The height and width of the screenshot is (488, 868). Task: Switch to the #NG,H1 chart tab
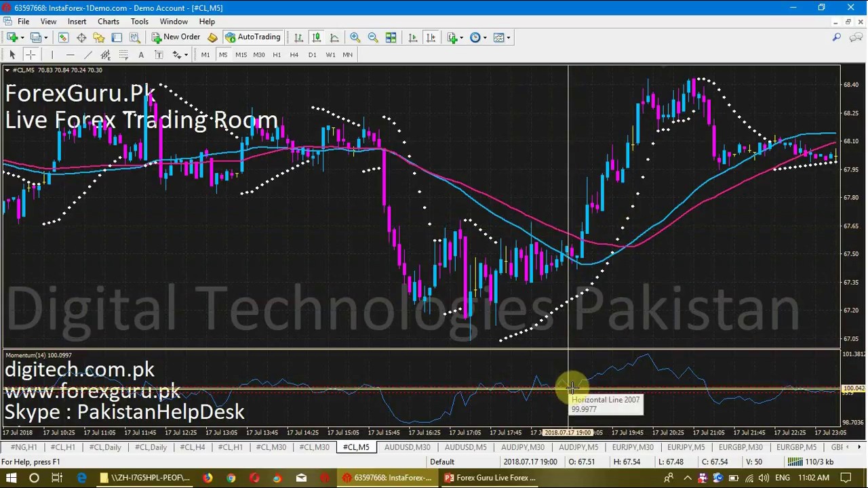pyautogui.click(x=24, y=447)
